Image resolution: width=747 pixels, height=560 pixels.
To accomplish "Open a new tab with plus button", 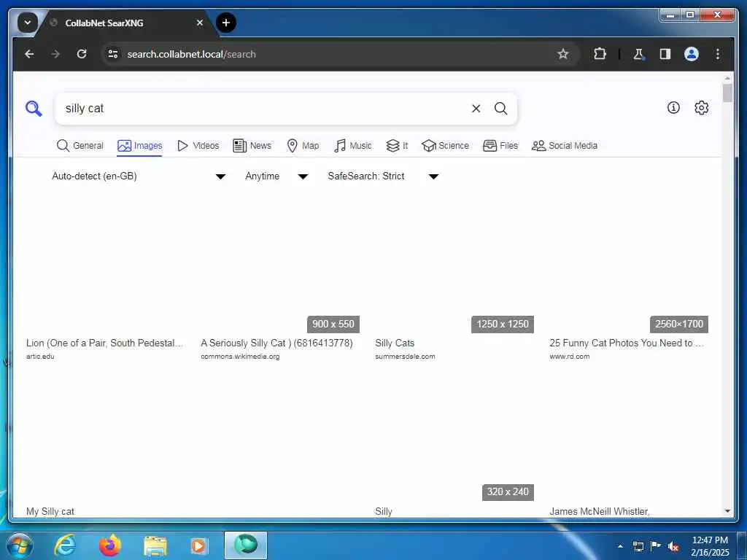I will point(226,23).
